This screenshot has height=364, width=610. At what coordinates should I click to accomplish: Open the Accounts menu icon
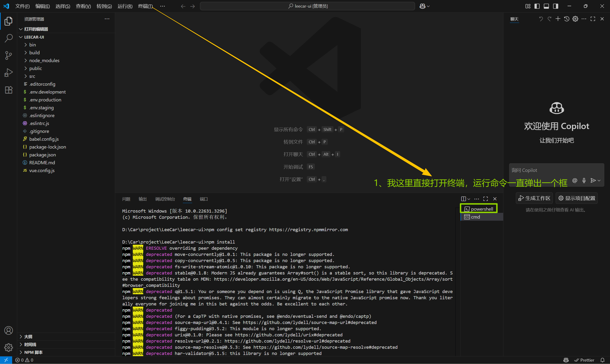pyautogui.click(x=9, y=330)
